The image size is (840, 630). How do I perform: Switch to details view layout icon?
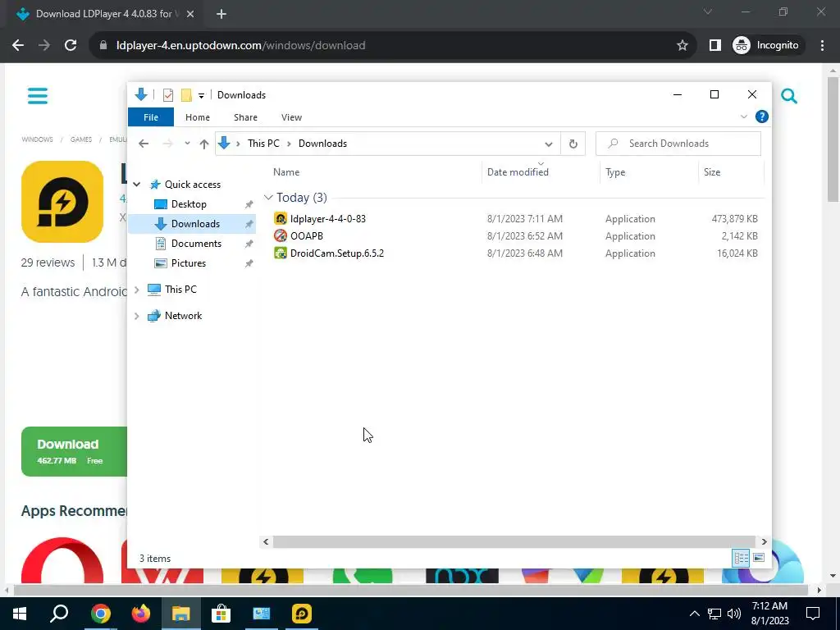742,558
